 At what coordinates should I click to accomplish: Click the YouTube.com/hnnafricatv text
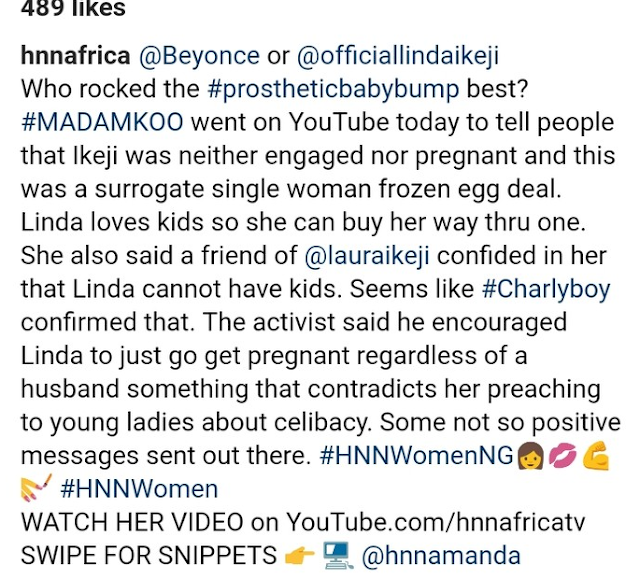pos(436,522)
